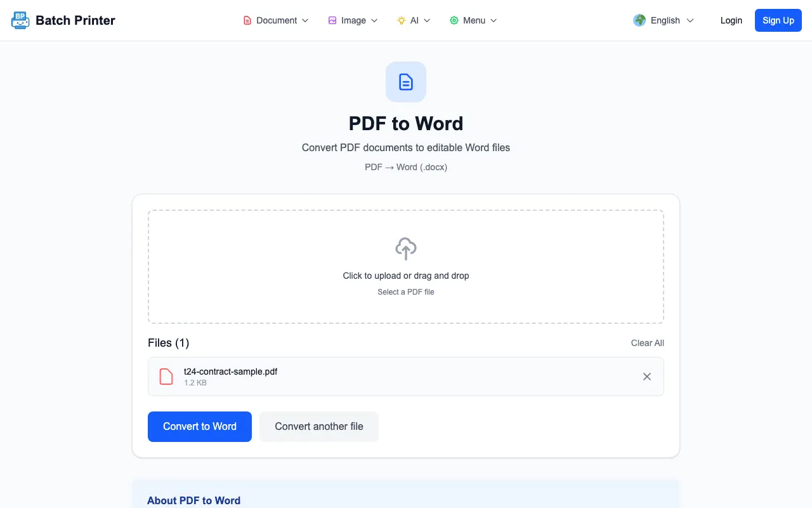Click the cloud upload icon
The image size is (812, 508).
pyautogui.click(x=406, y=249)
